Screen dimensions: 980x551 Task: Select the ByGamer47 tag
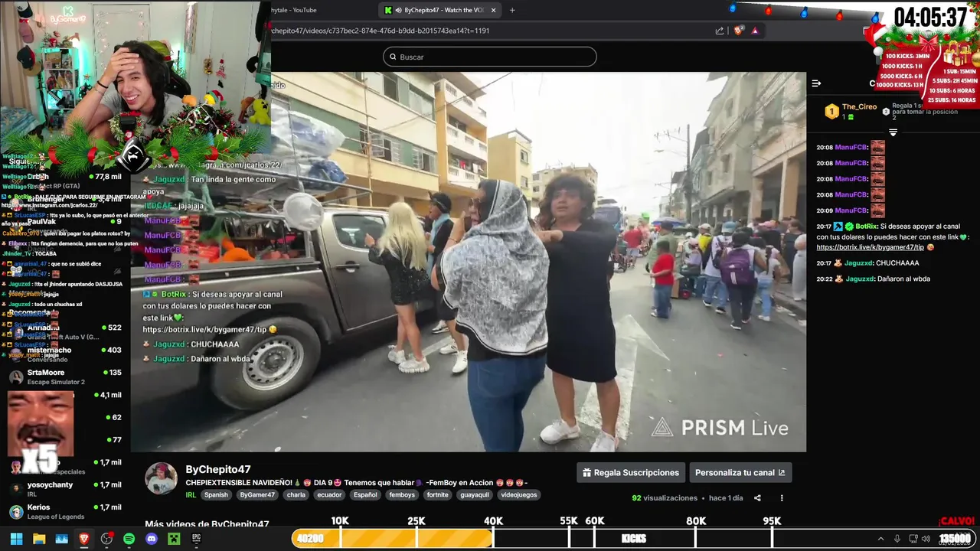pos(257,495)
